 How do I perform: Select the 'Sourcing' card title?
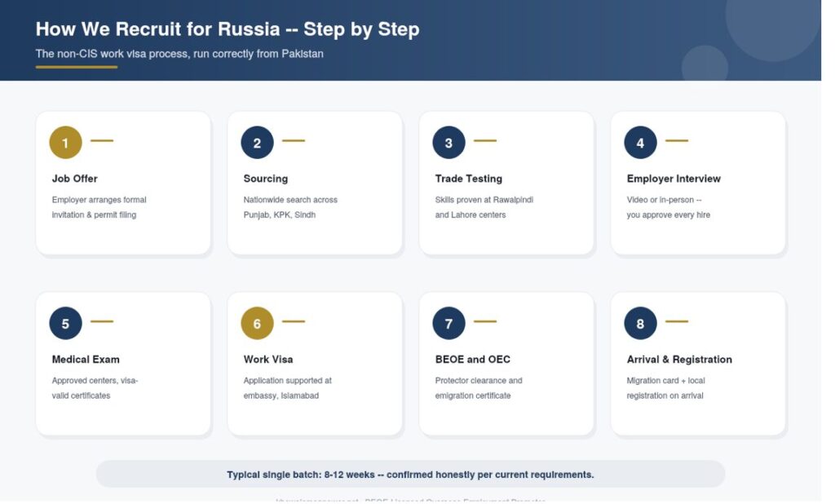coord(266,179)
